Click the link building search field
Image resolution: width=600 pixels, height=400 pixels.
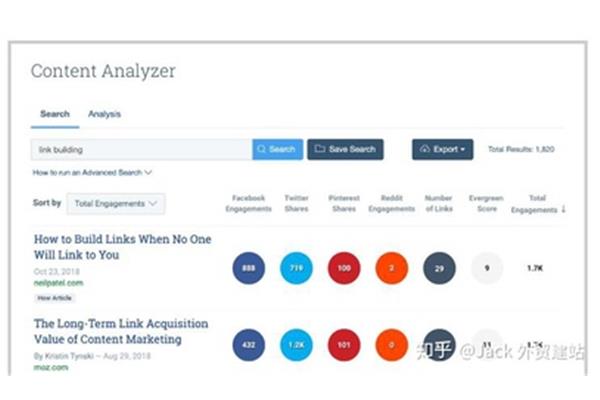coord(141,149)
